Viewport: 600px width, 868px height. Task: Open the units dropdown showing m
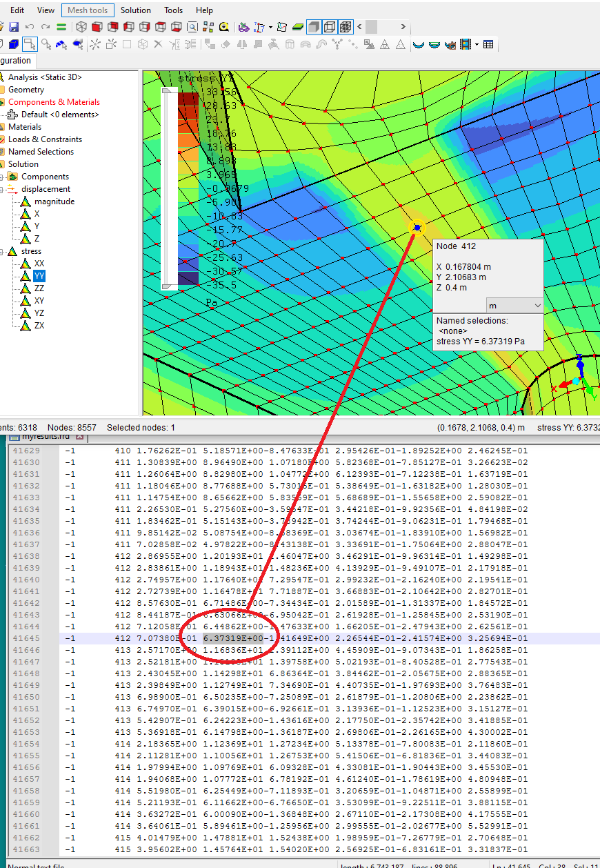pos(514,305)
